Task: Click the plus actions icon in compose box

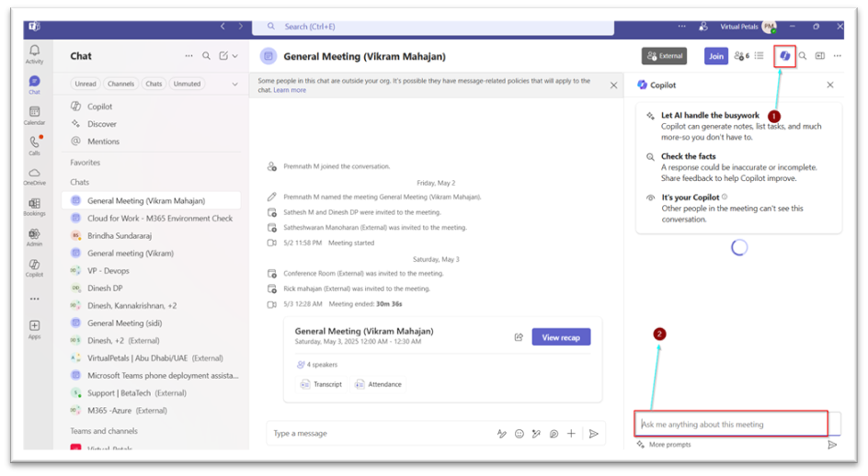Action: [x=571, y=434]
